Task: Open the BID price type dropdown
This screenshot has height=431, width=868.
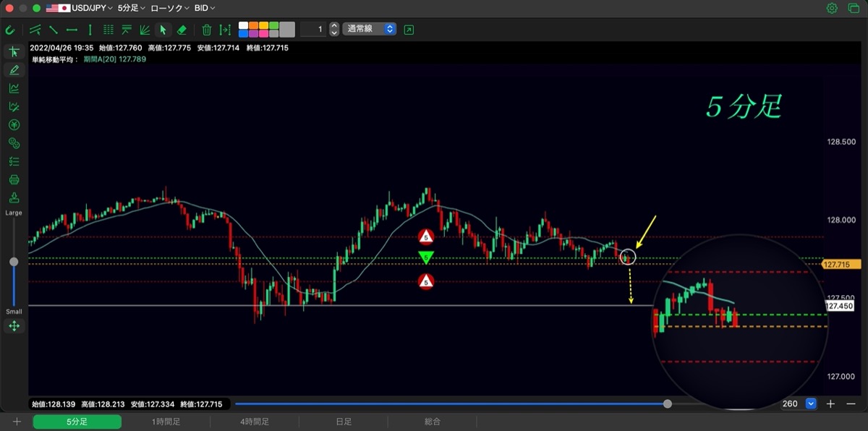Action: pos(205,9)
